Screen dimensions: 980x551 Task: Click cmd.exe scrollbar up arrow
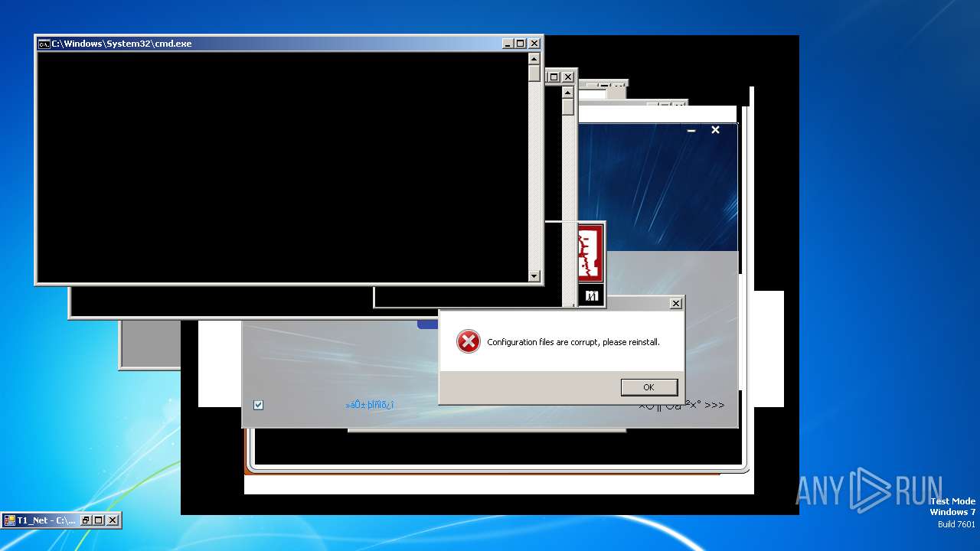coord(534,59)
